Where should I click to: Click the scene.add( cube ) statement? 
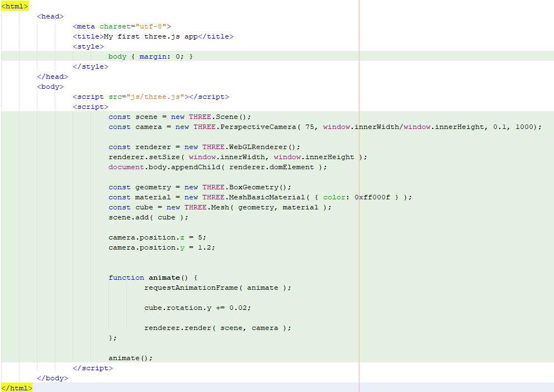point(148,217)
